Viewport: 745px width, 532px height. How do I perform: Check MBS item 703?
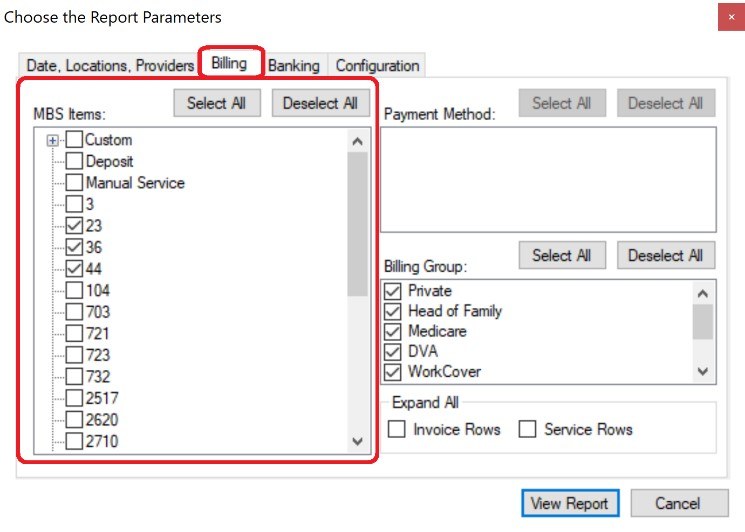tap(74, 312)
